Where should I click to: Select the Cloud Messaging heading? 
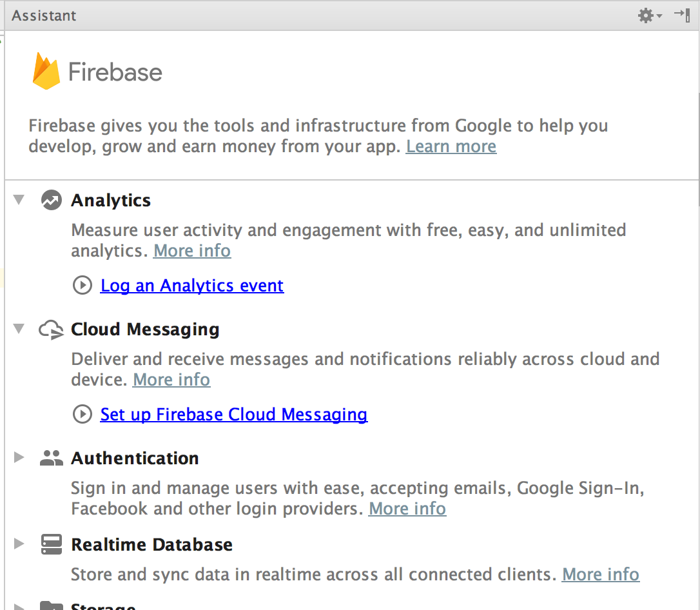click(145, 330)
